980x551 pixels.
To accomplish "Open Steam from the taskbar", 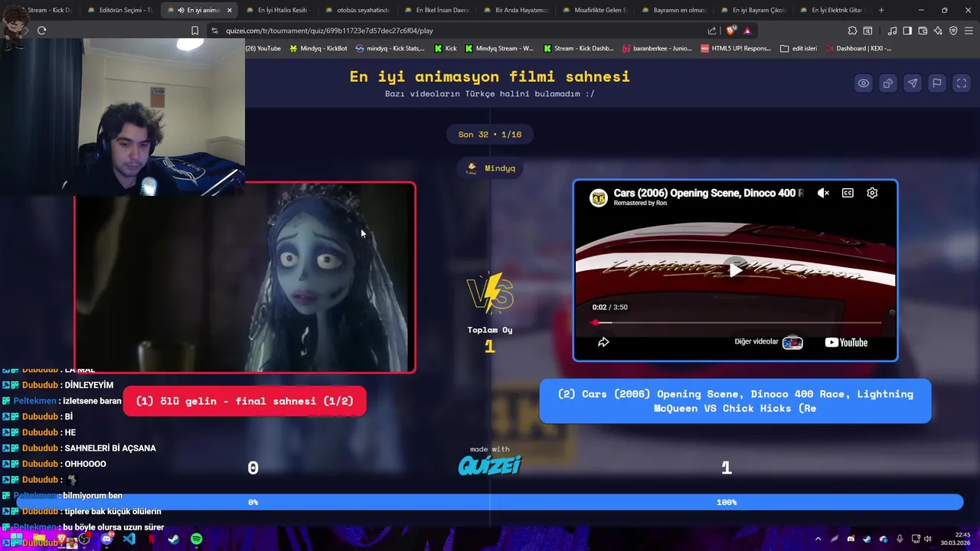I will 174,539.
